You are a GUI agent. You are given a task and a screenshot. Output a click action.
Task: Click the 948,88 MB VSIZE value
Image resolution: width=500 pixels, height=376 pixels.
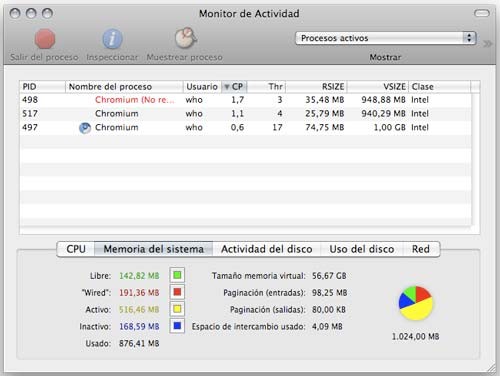[x=383, y=100]
